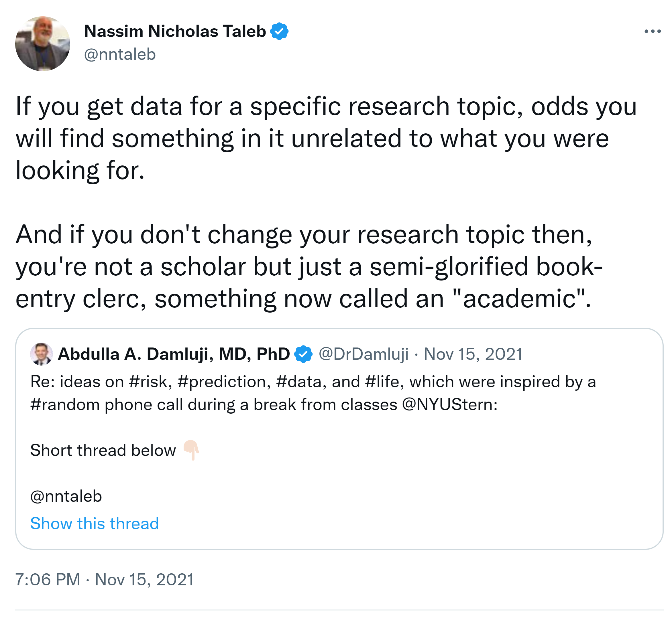Click the blue verified badge beside Taleb's name
The image size is (672, 620).
coord(279,31)
